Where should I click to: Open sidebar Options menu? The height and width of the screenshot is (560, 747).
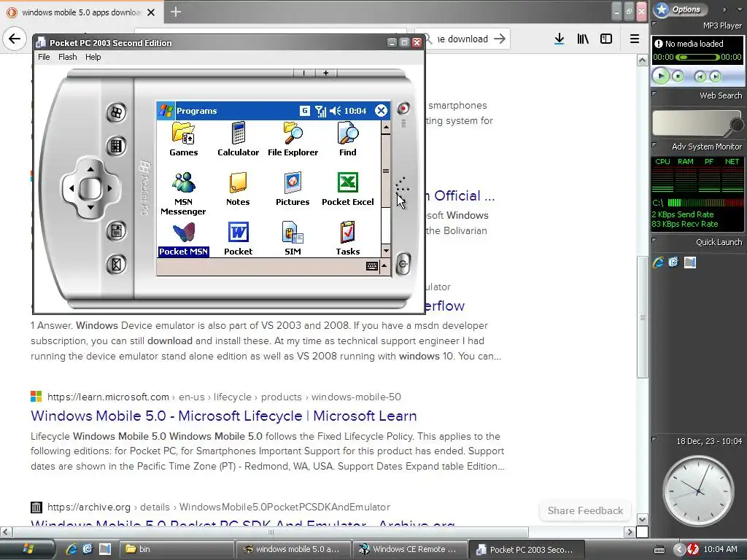coord(681,9)
